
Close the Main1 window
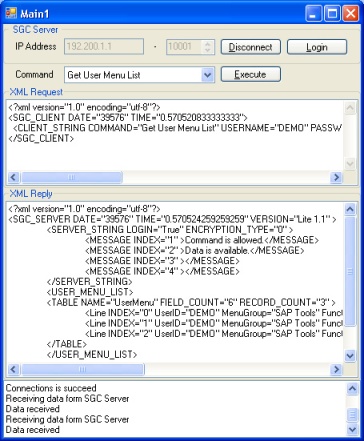pos(351,14)
